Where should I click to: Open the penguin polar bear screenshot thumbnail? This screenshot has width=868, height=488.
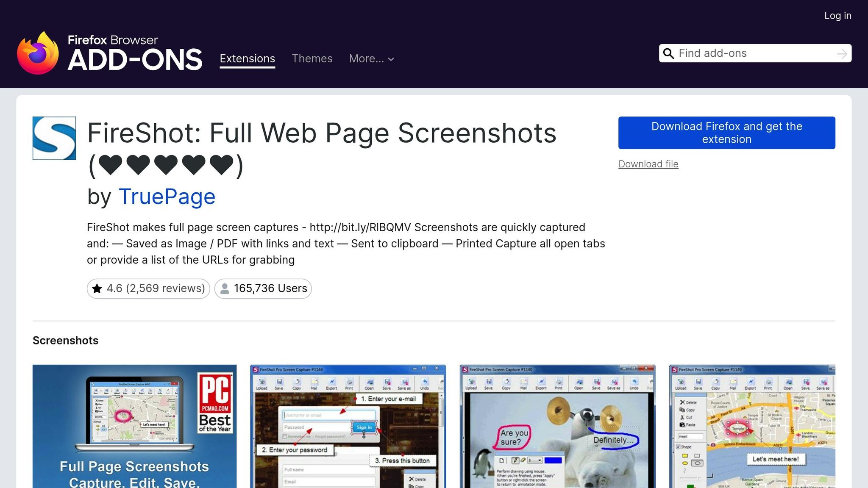(557, 426)
